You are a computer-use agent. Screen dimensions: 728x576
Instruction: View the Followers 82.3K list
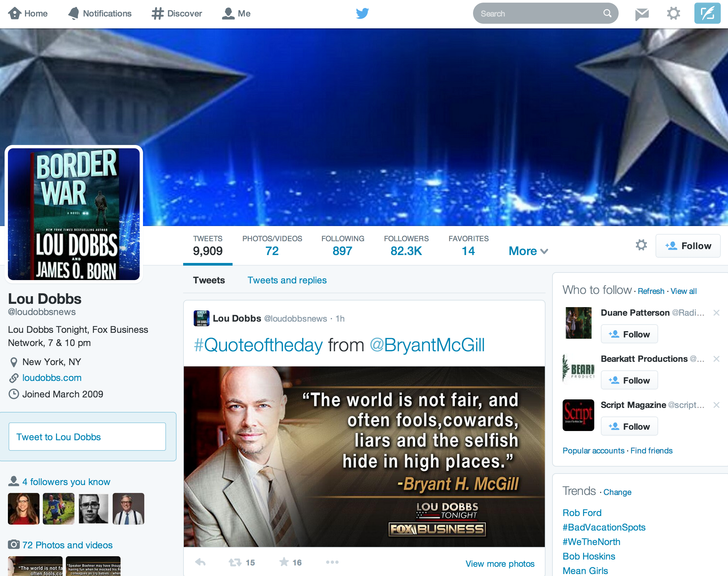tap(406, 246)
